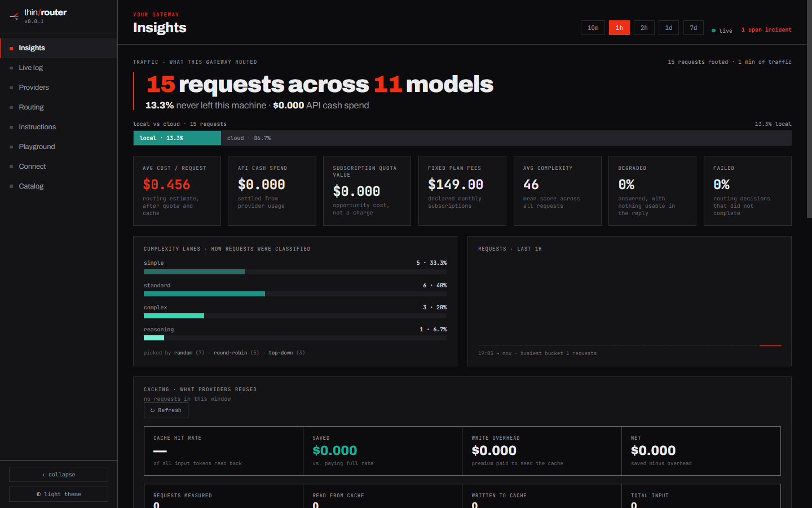This screenshot has width=812, height=508.
Task: Click the DEGRADED 0% card
Action: pos(652,191)
